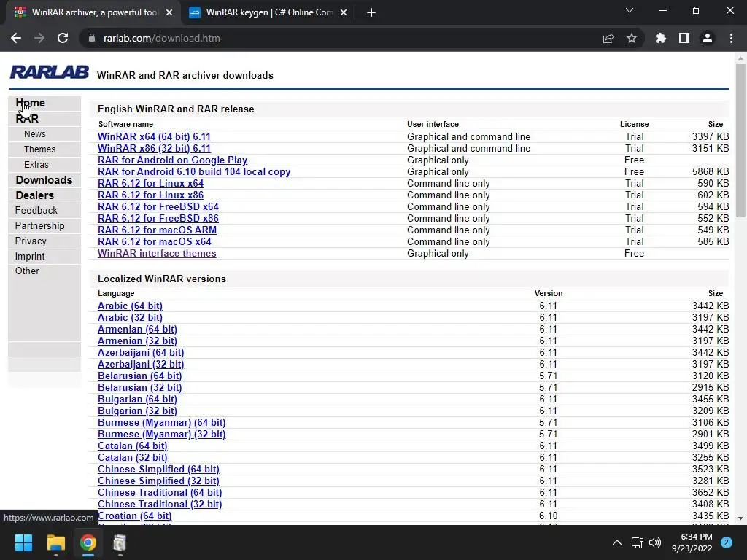Select the WinRAR archiver tab

coord(93,12)
